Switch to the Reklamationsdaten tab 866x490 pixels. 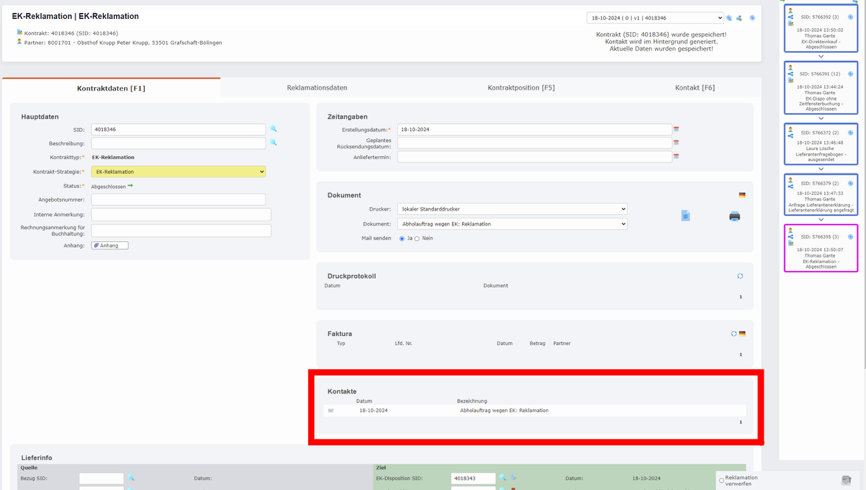point(317,88)
